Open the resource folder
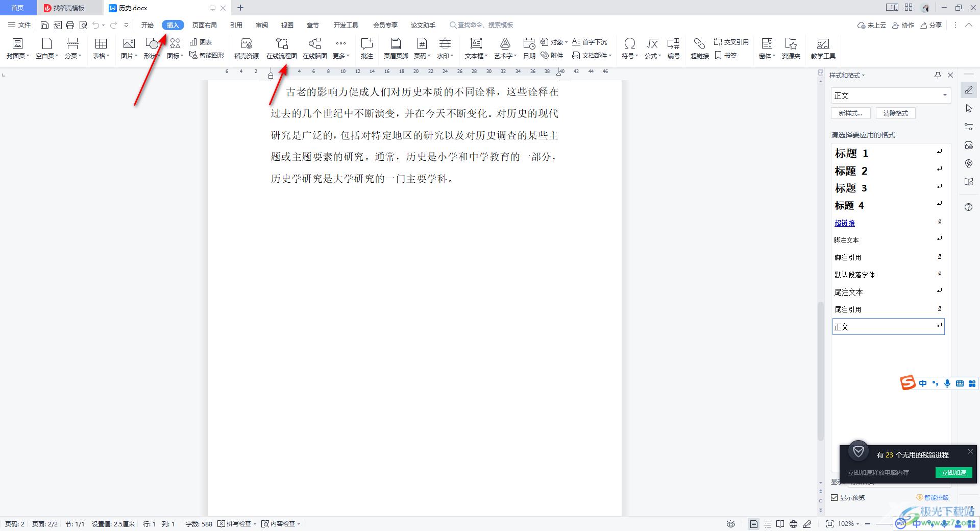 791,49
